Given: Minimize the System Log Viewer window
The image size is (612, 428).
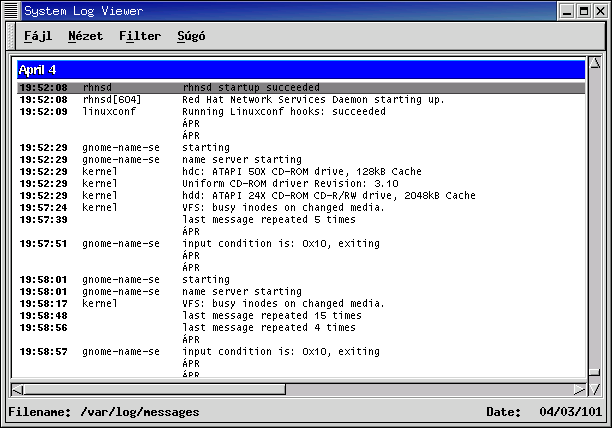Looking at the screenshot, I should [x=566, y=11].
